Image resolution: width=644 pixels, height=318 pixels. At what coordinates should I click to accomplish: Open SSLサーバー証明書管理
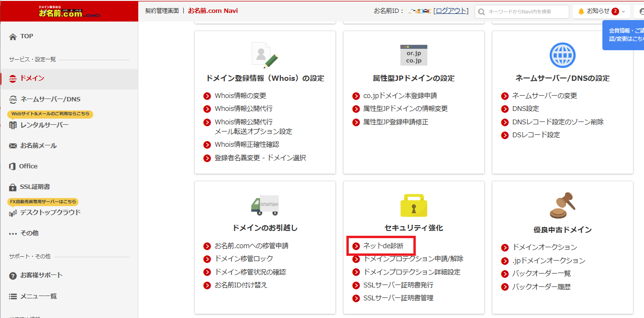399,298
